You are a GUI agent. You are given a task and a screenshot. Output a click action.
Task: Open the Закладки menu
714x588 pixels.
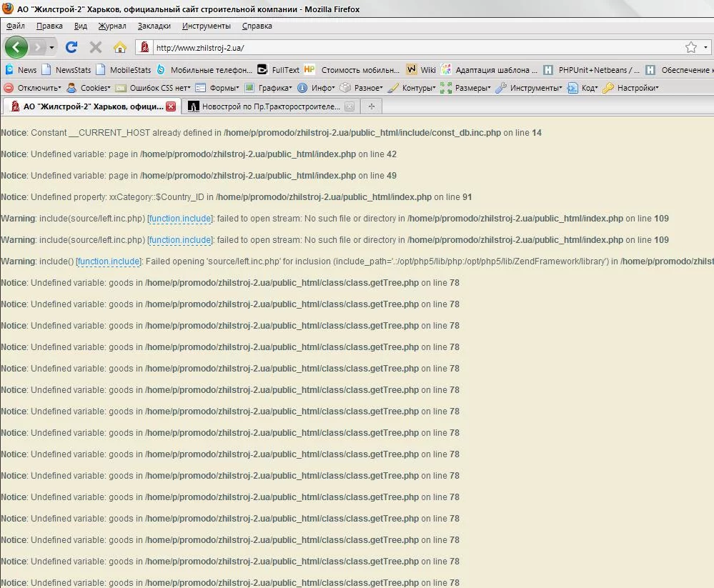coord(154,26)
